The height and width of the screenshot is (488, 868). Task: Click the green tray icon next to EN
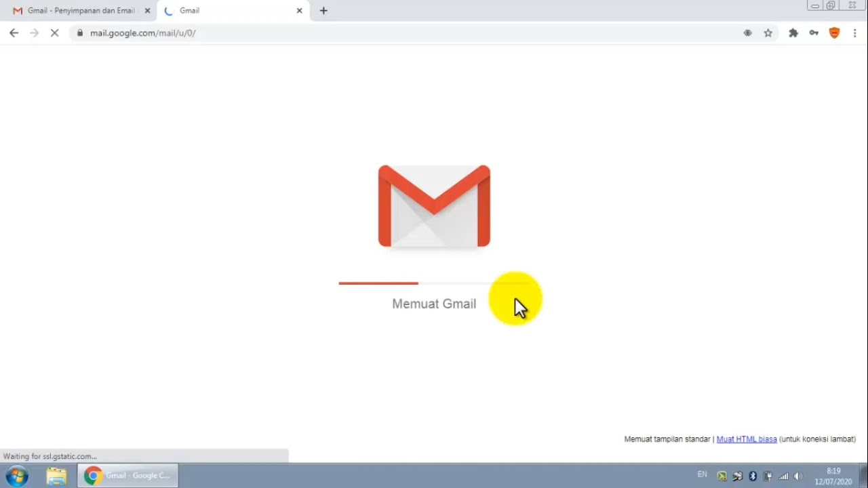click(722, 476)
